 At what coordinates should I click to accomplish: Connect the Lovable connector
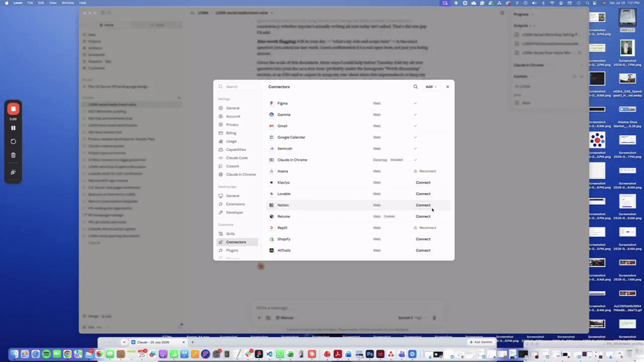tap(423, 194)
